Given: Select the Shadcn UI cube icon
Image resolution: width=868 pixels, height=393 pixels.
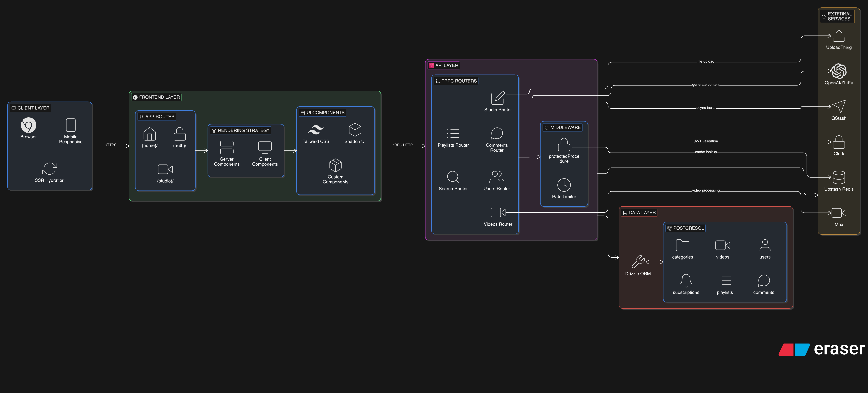Looking at the screenshot, I should pos(355,130).
